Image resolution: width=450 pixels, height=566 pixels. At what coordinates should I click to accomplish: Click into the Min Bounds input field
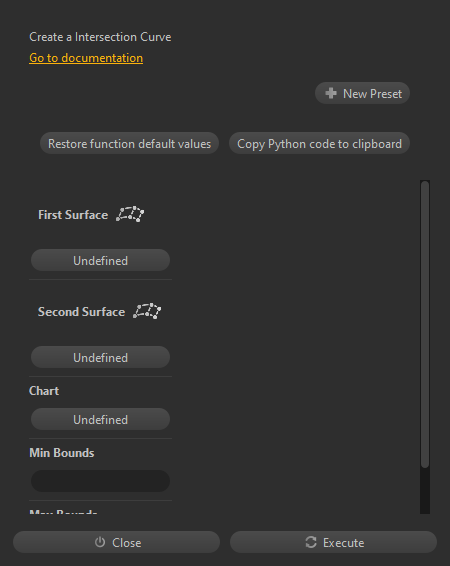100,481
